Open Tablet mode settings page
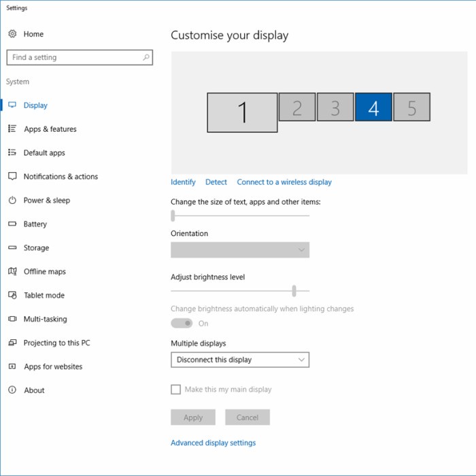The height and width of the screenshot is (476, 476). pos(44,295)
